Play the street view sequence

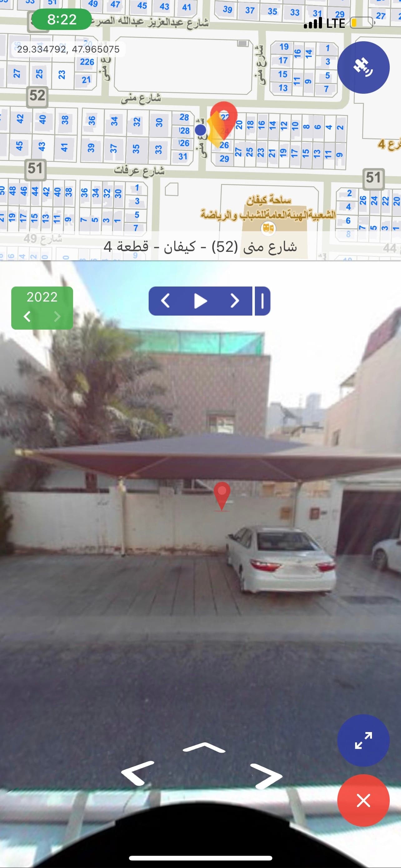(200, 301)
